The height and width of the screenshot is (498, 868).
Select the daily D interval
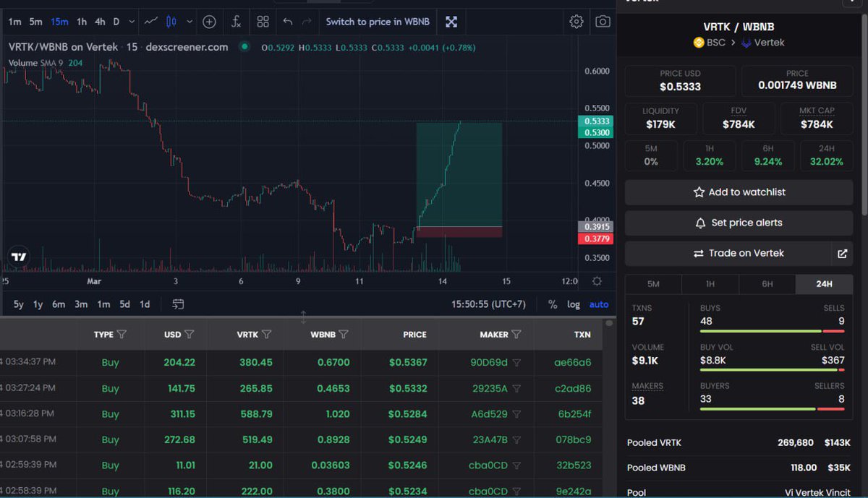(116, 22)
